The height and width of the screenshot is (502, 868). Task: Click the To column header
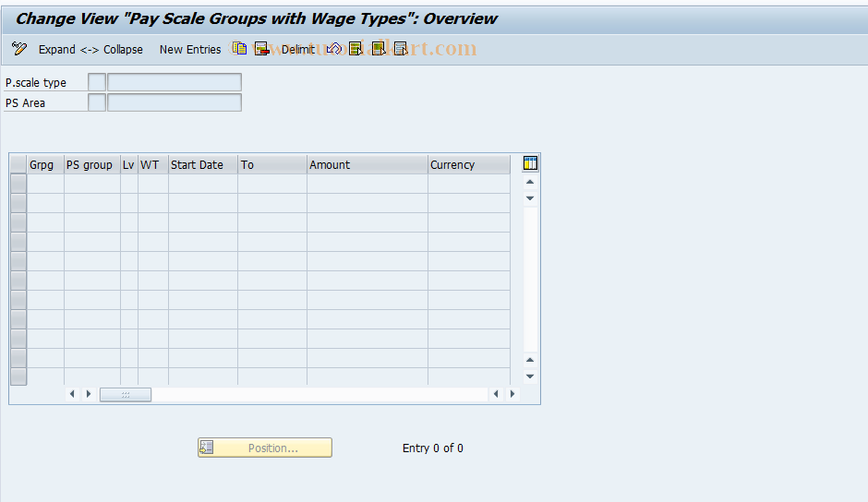click(271, 165)
